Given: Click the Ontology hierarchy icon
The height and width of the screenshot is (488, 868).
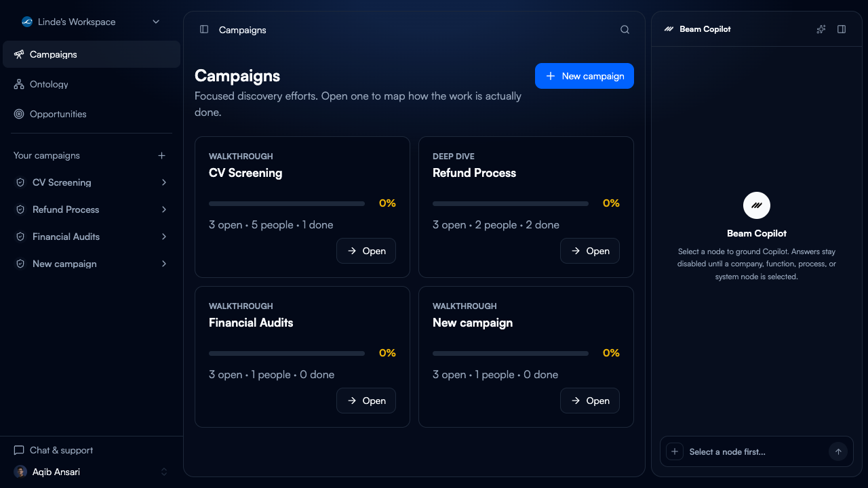Looking at the screenshot, I should [19, 84].
